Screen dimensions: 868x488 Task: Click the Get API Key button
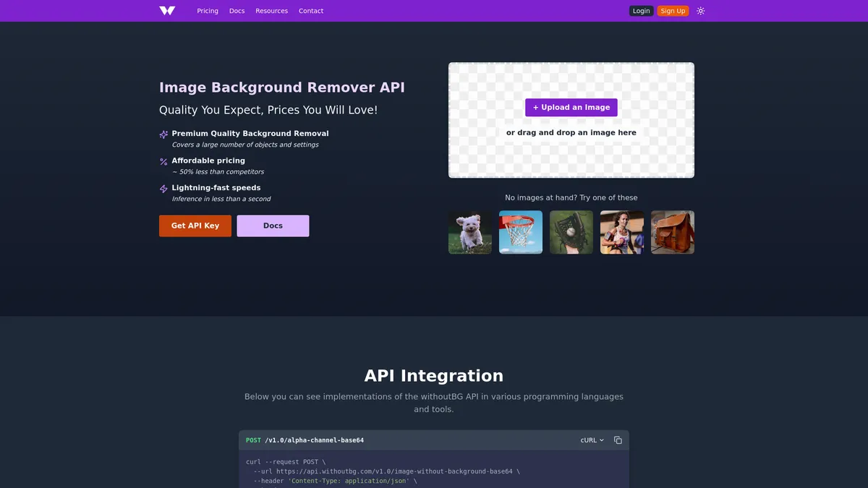[x=195, y=226]
